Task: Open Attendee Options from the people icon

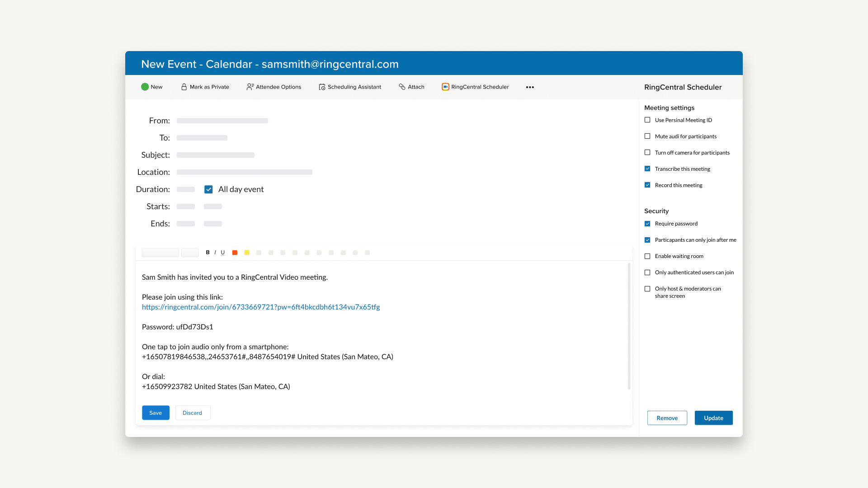Action: tap(250, 87)
